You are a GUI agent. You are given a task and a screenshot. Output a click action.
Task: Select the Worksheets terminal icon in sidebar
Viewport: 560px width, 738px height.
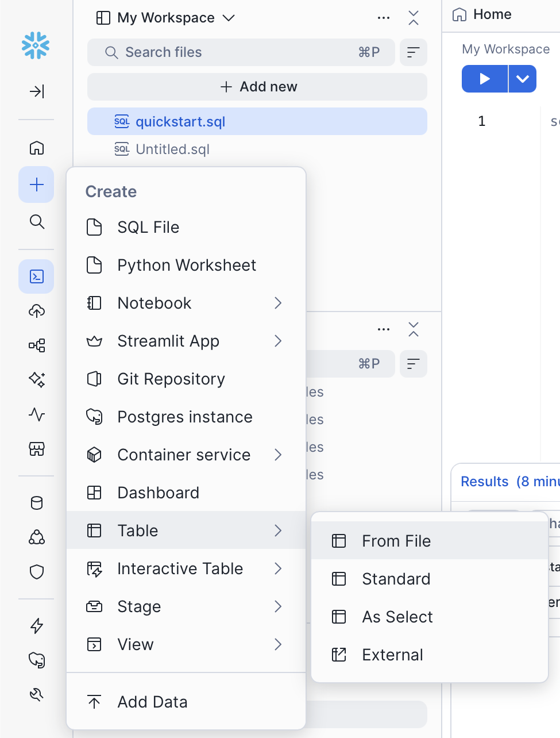(x=36, y=276)
